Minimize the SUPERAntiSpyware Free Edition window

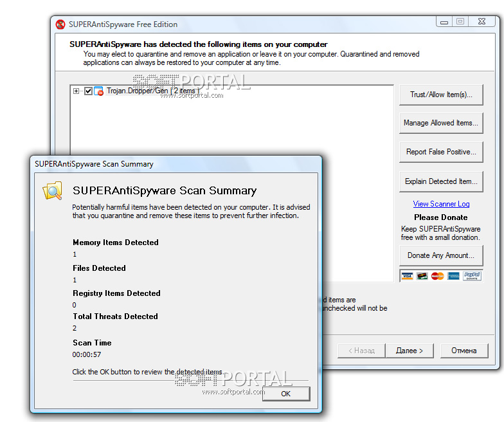point(444,22)
